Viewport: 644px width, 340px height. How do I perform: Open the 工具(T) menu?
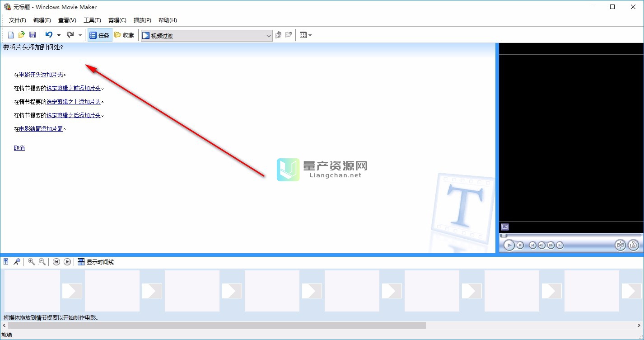(92, 20)
